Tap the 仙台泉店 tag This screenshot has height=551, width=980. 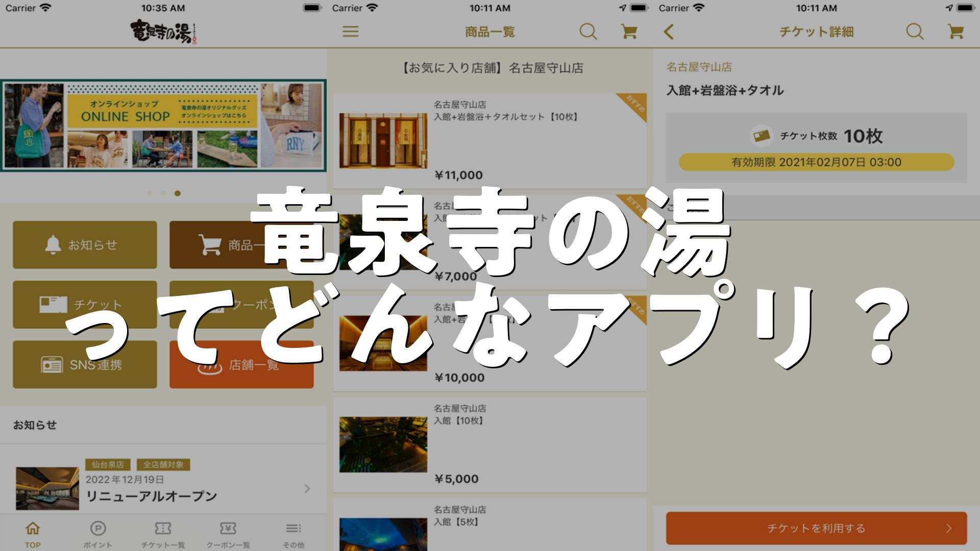[x=108, y=465]
